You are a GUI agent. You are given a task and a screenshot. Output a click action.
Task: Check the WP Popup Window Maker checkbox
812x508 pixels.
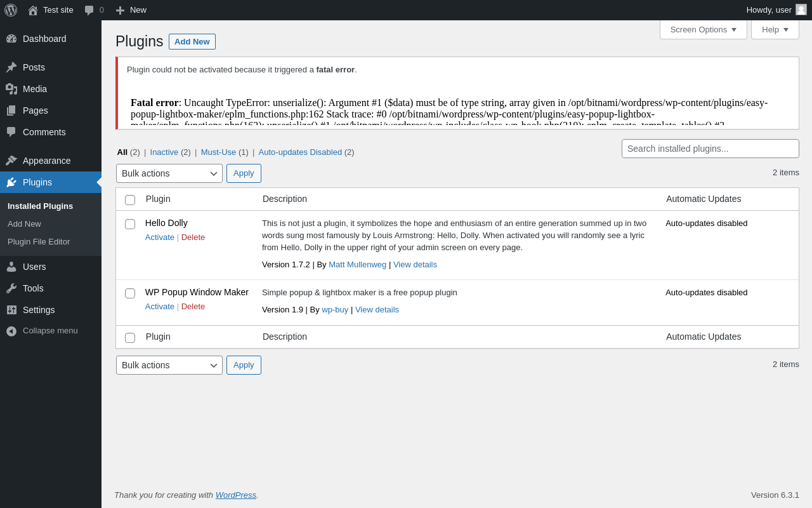click(130, 293)
